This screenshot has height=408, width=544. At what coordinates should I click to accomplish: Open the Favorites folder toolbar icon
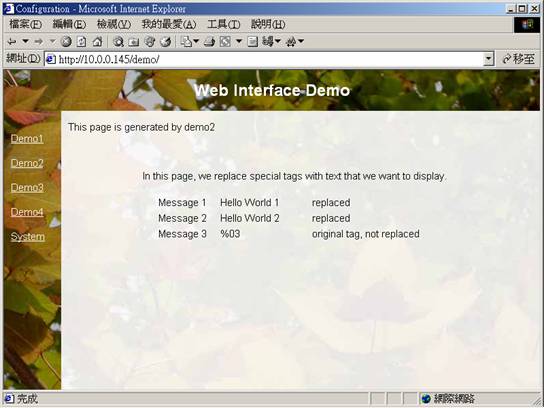(x=134, y=42)
